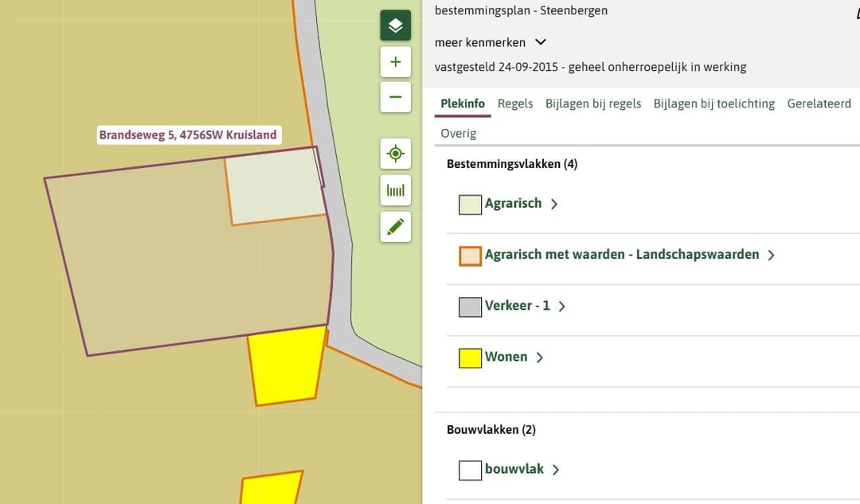Zoom out of the map

coord(395,97)
